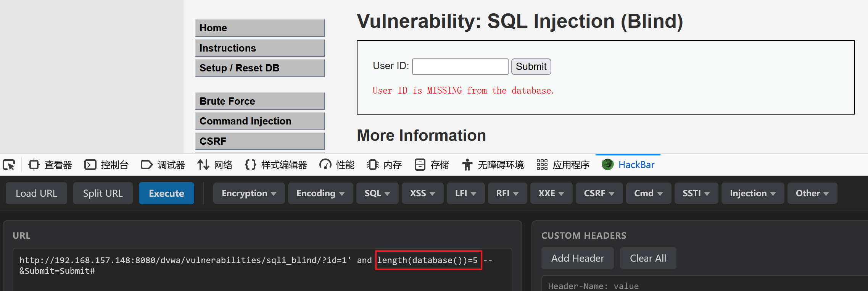This screenshot has height=291, width=868.
Task: Submit the User ID form
Action: coord(531,66)
